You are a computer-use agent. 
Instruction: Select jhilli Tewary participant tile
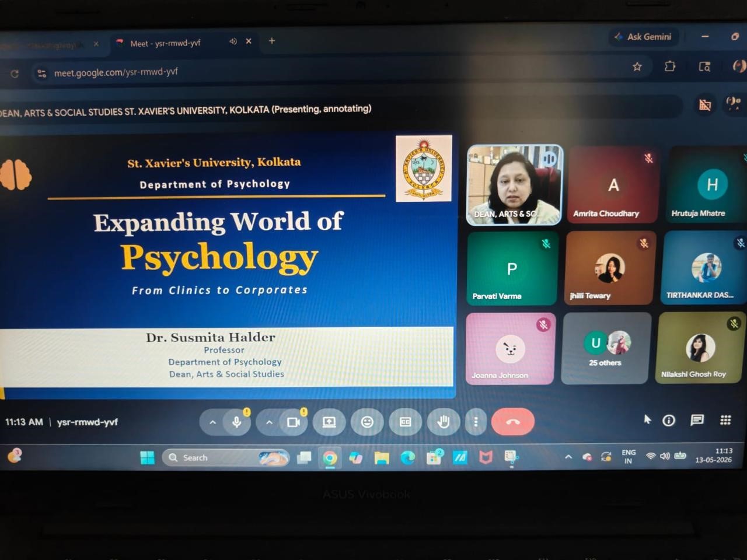pyautogui.click(x=610, y=268)
